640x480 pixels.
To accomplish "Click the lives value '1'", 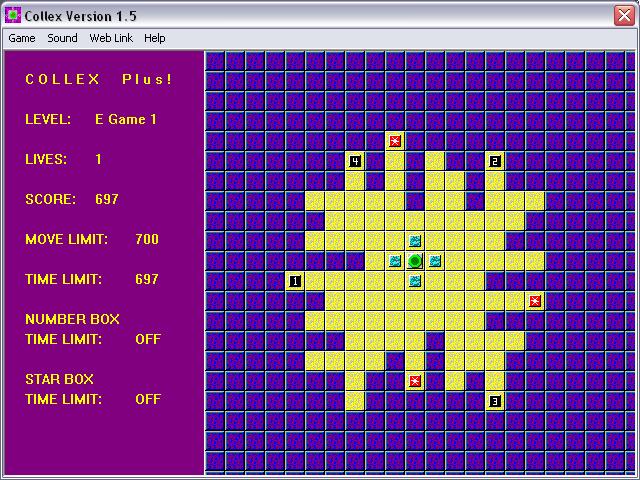I will tap(98, 159).
